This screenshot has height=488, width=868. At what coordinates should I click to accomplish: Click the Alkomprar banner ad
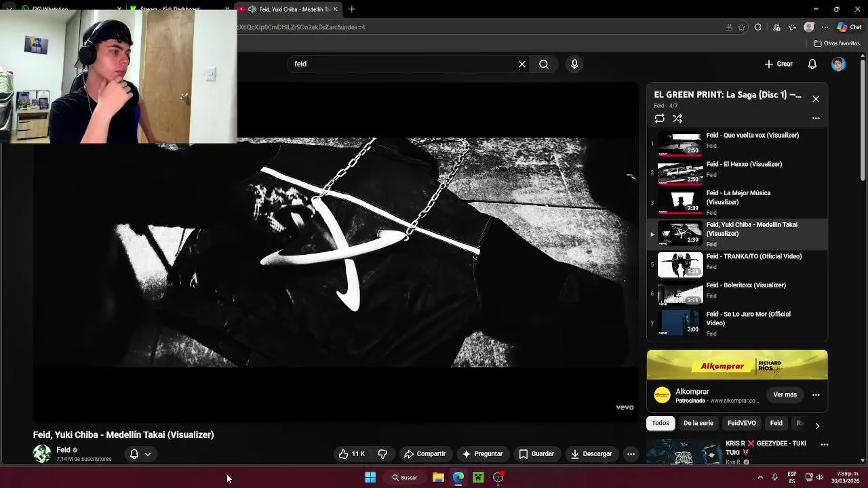[x=737, y=365]
